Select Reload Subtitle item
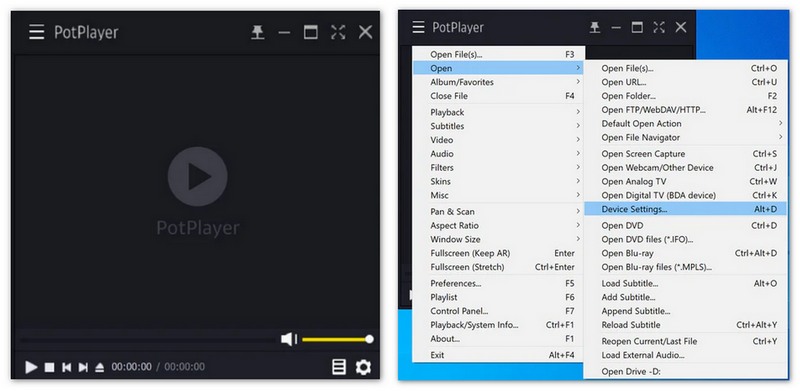The height and width of the screenshot is (391, 800). click(x=685, y=324)
